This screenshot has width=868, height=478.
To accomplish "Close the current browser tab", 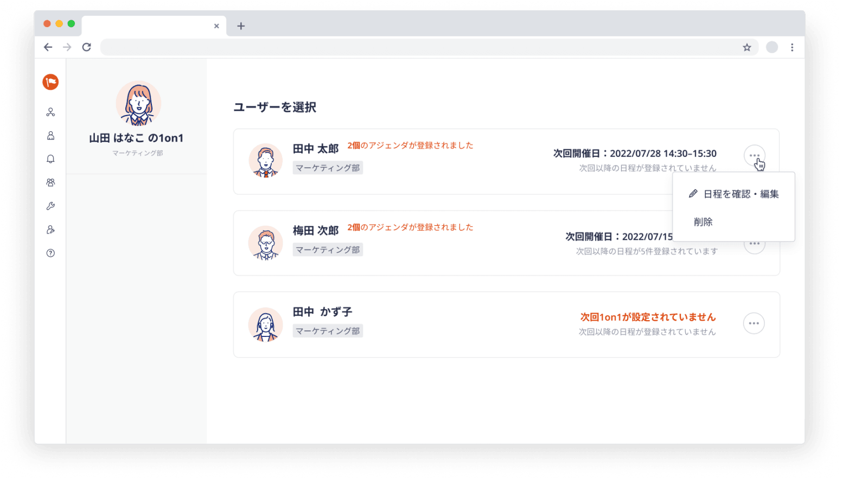I will [x=216, y=26].
